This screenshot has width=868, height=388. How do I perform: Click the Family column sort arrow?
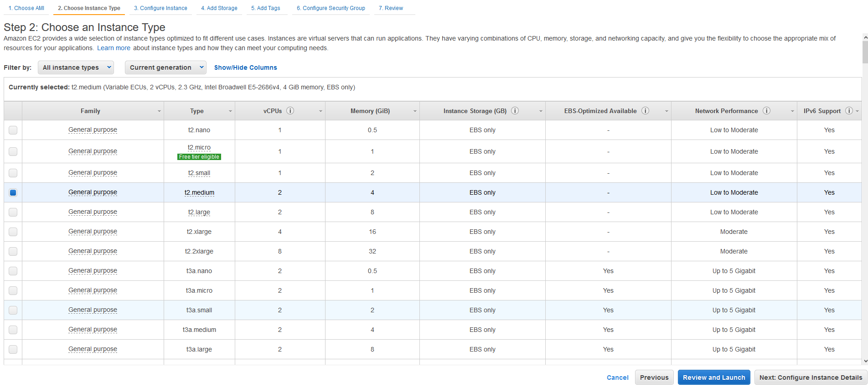(159, 111)
